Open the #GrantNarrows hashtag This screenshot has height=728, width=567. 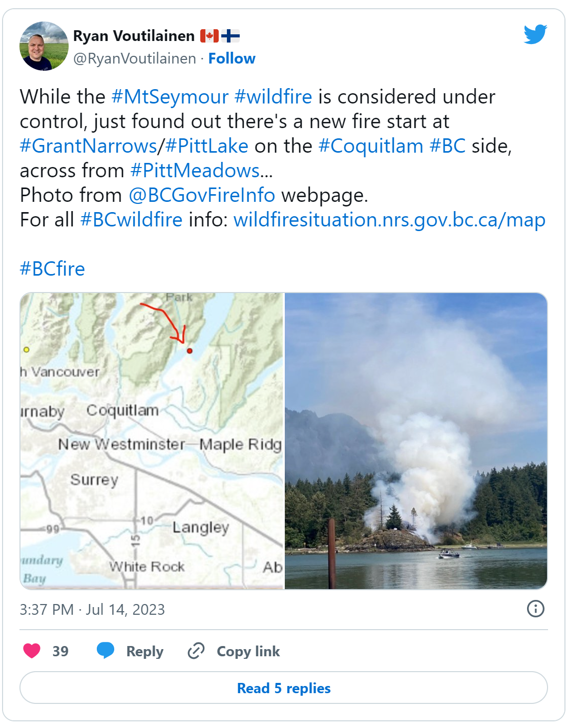point(88,146)
